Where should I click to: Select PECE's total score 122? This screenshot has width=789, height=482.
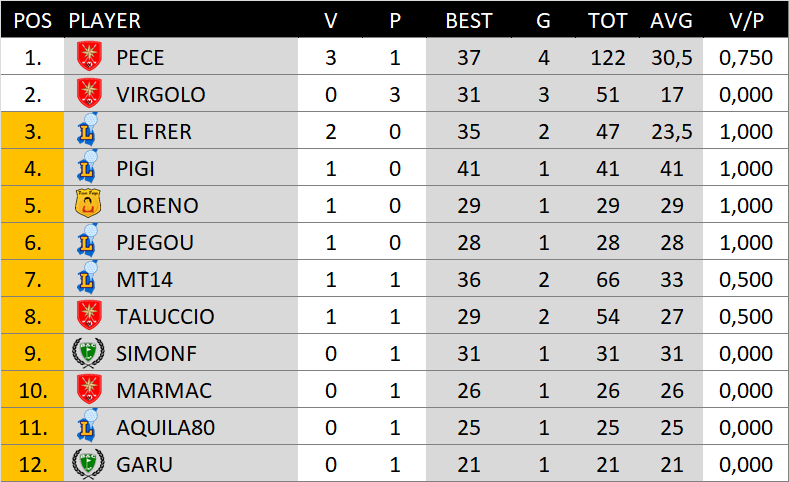tap(607, 57)
